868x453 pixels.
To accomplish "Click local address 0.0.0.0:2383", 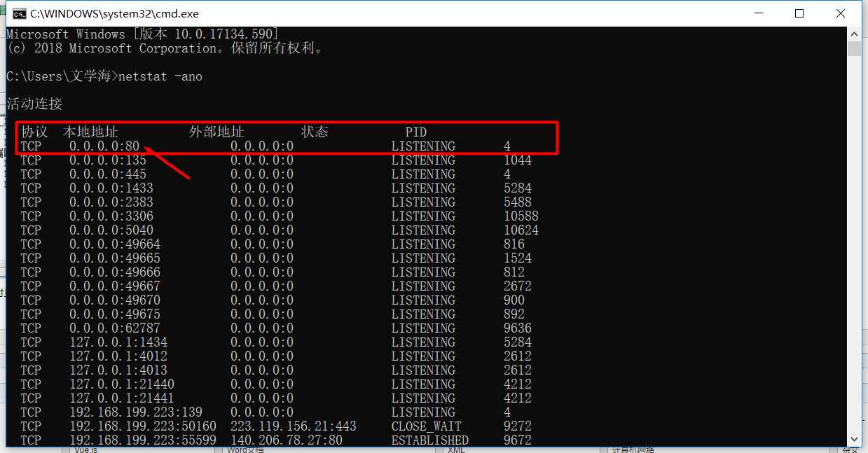I will tap(111, 202).
